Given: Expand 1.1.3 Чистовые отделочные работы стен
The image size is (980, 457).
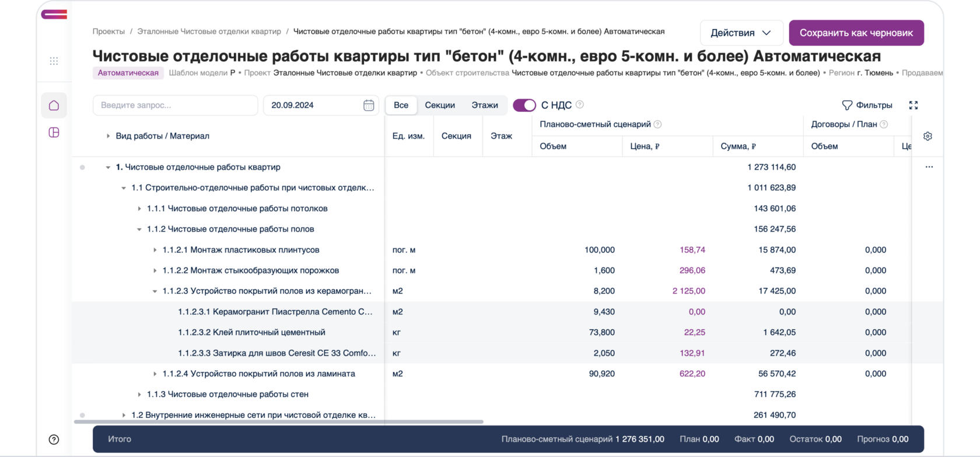Looking at the screenshot, I should 139,395.
